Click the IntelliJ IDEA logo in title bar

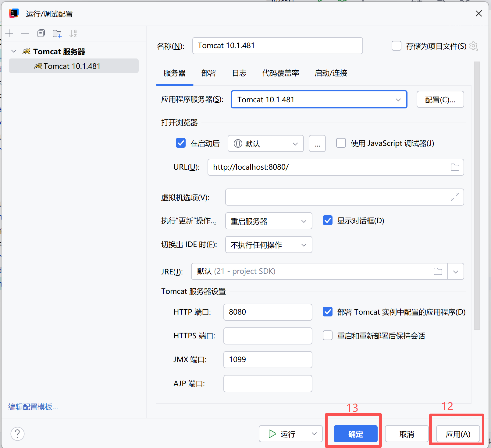[13, 14]
